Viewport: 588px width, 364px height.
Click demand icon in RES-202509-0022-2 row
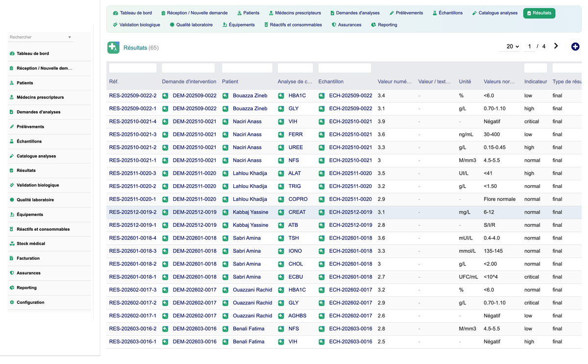pyautogui.click(x=165, y=96)
